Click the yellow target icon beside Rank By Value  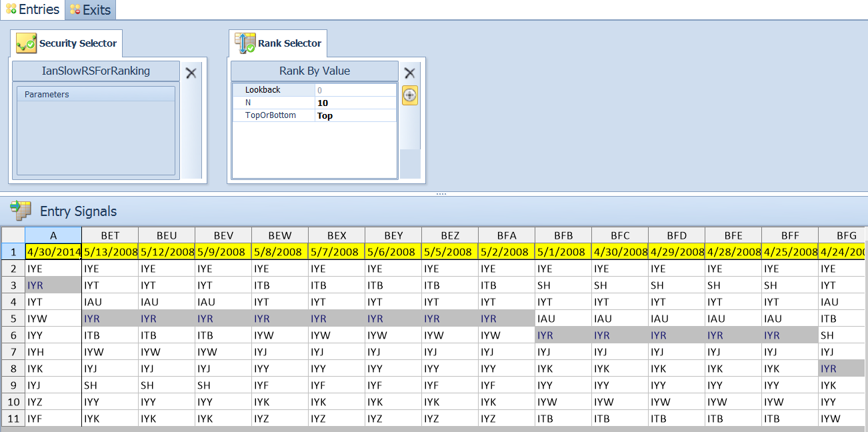pyautogui.click(x=410, y=95)
